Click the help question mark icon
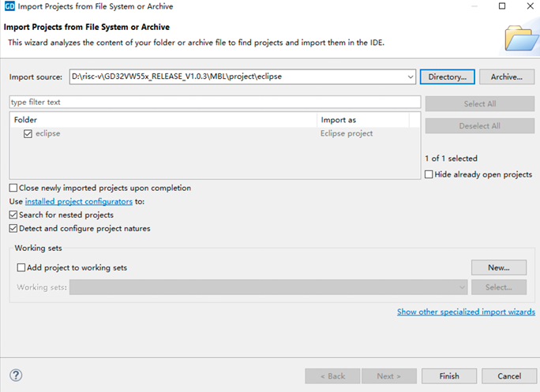 [x=16, y=375]
